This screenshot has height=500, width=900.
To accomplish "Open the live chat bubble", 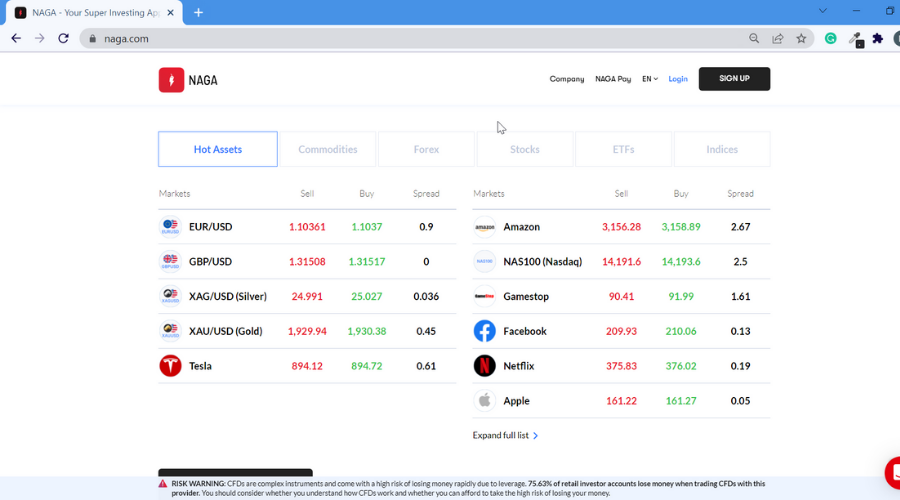I will click(893, 473).
